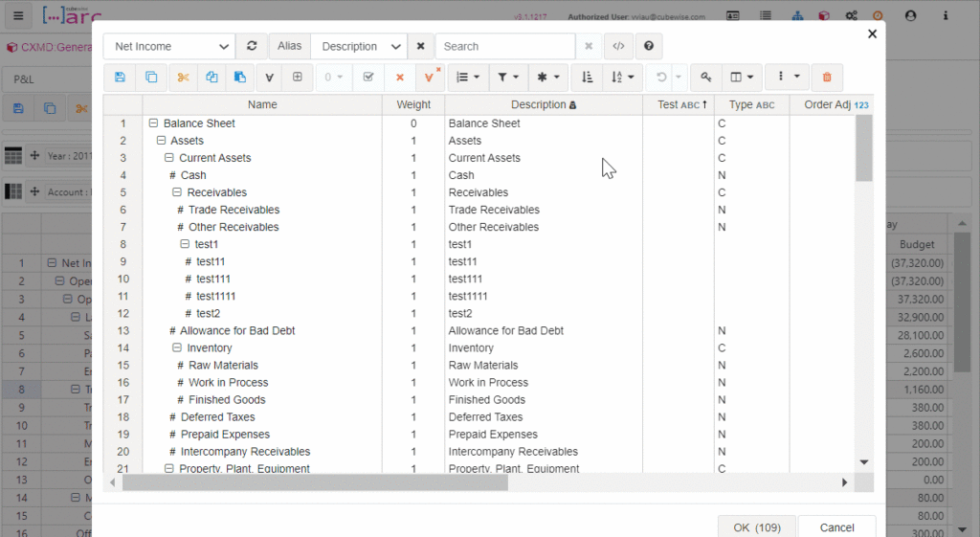The image size is (980, 537).
Task: Collapse the Balance Sheet root node
Action: (x=153, y=123)
